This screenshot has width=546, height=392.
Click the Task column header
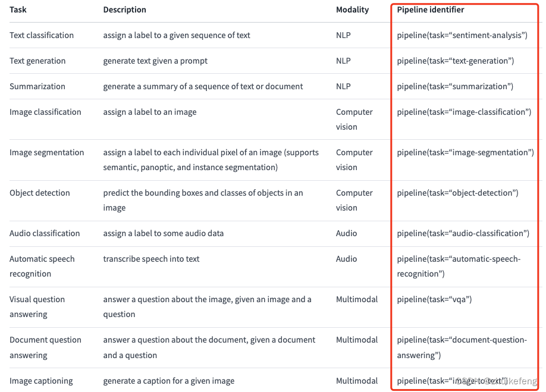tap(18, 10)
